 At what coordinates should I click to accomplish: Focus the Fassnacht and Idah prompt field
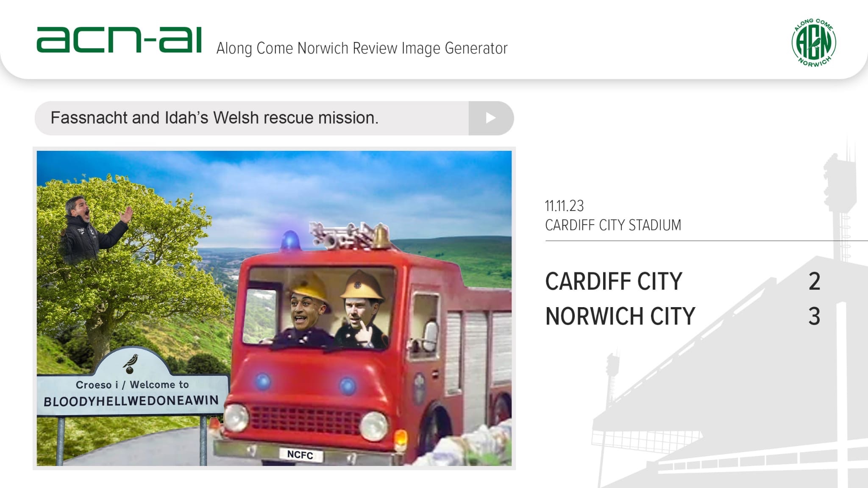[x=252, y=118]
